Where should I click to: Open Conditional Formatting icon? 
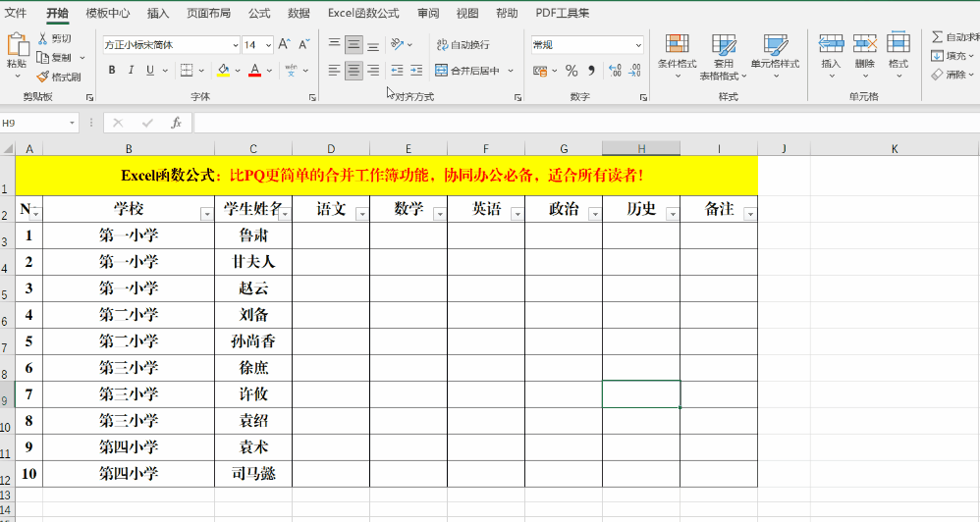pos(677,44)
